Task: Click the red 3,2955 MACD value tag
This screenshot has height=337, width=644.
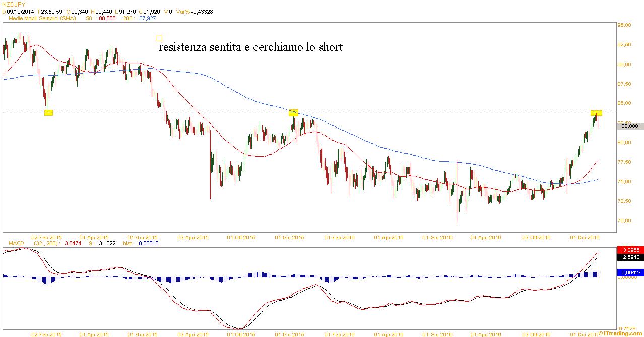Action: click(630, 250)
